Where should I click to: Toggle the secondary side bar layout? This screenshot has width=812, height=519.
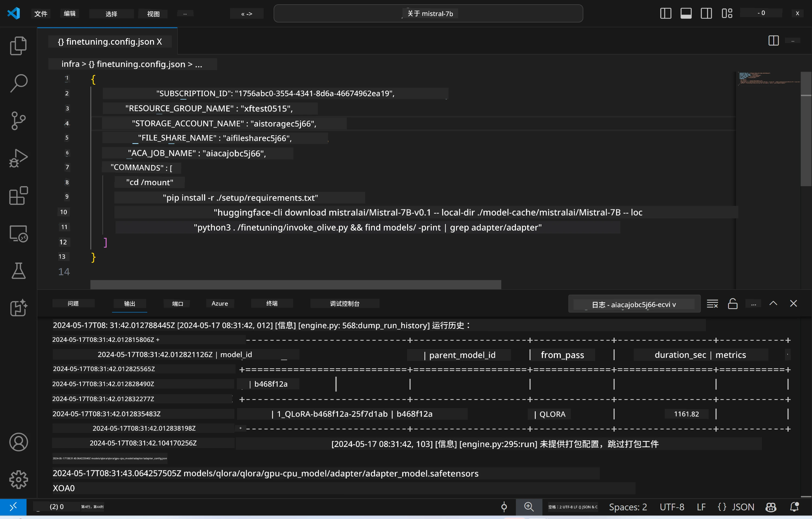coord(706,13)
